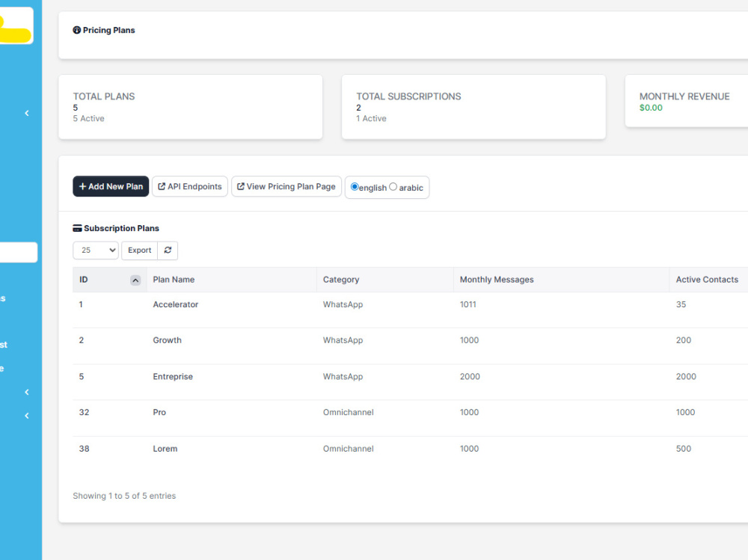Open the API Endpoints link button

point(190,186)
